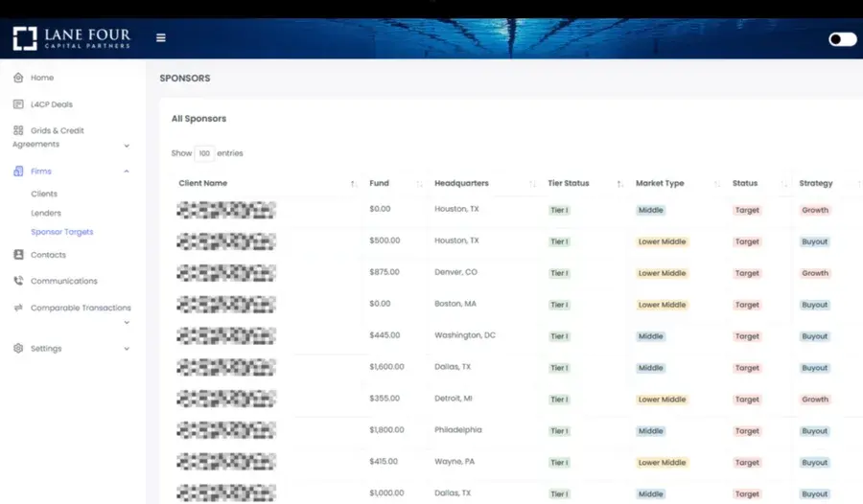Viewport: 863px width, 504px height.
Task: Expand the Grids & Credit Agreements chevron
Action: click(127, 146)
